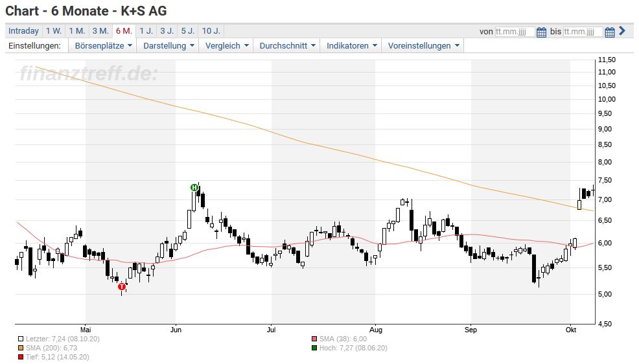This screenshot has width=639, height=364.
Task: Open the Börsenplätze dropdown
Action: click(x=103, y=45)
